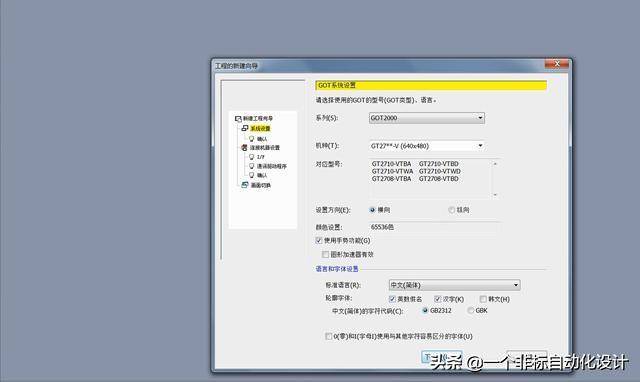This screenshot has width=640, height=382.
Task: Choose the GB2312 character code radio
Action: pyautogui.click(x=425, y=311)
